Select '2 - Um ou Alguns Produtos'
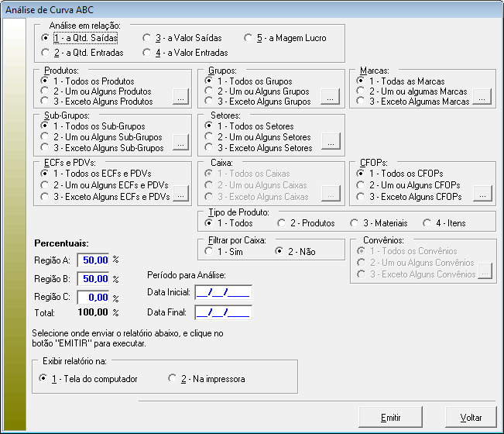The height and width of the screenshot is (434, 504). click(x=46, y=91)
